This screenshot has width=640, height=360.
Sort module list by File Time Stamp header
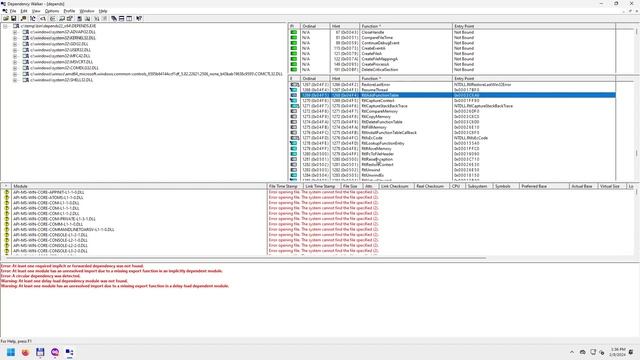(284, 186)
